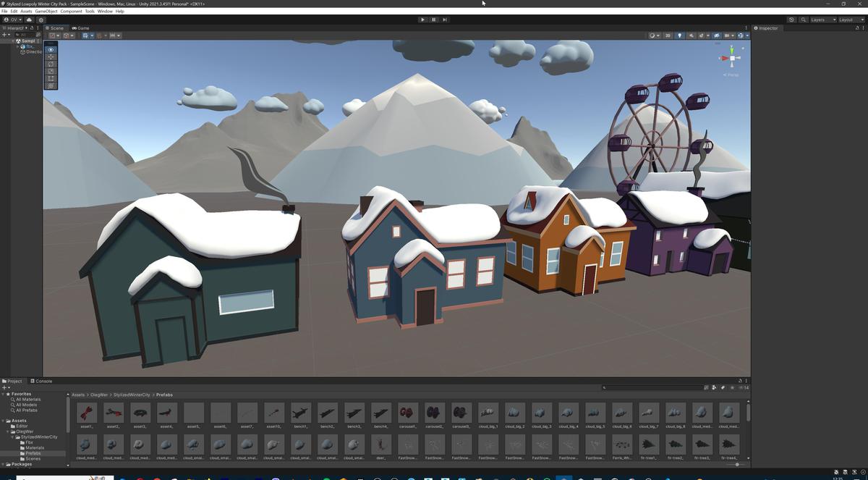Click the global search magnifier icon
This screenshot has height=480, width=868.
(804, 20)
